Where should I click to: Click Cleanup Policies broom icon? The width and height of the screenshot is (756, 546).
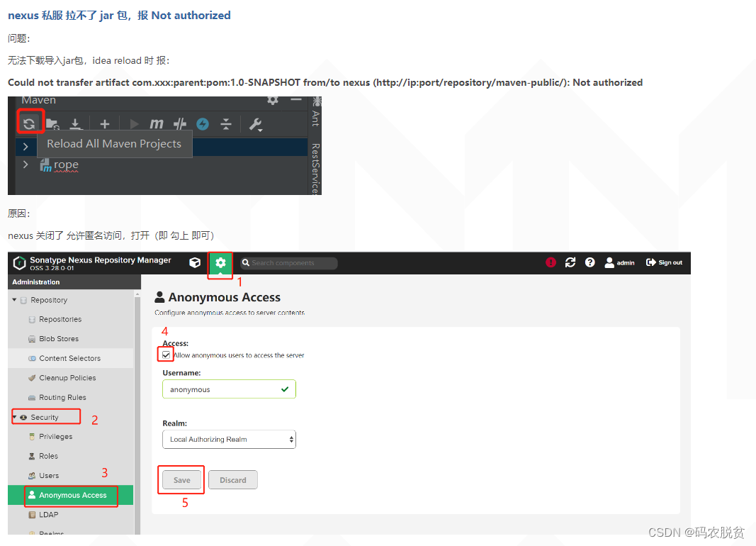point(32,378)
